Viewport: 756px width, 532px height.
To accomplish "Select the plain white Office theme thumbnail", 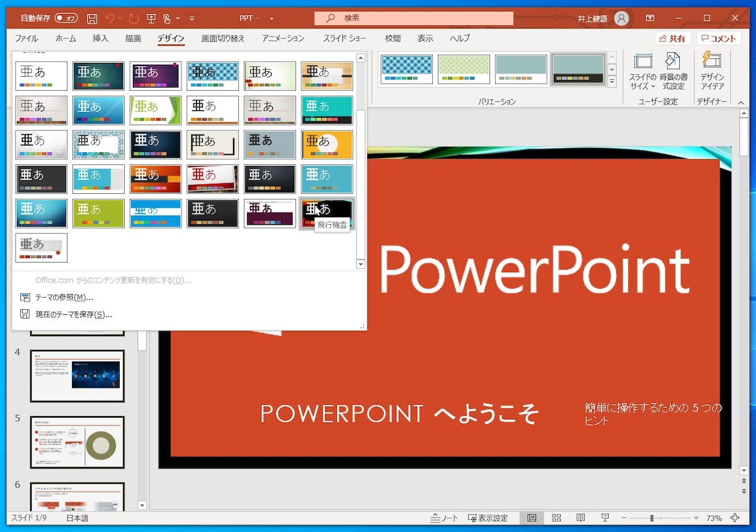I will click(x=42, y=76).
